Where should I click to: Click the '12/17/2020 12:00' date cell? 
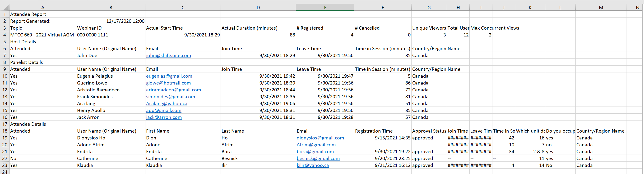pos(111,21)
